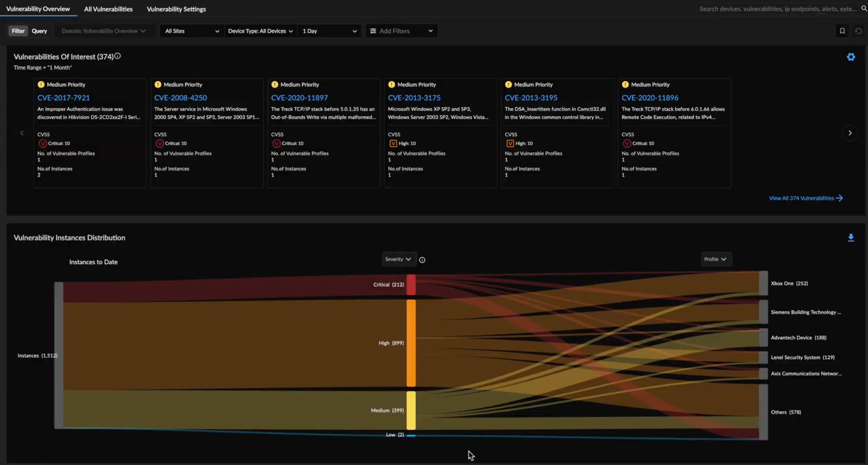Open the 1 Day time range dropdown
868x465 pixels.
(329, 31)
